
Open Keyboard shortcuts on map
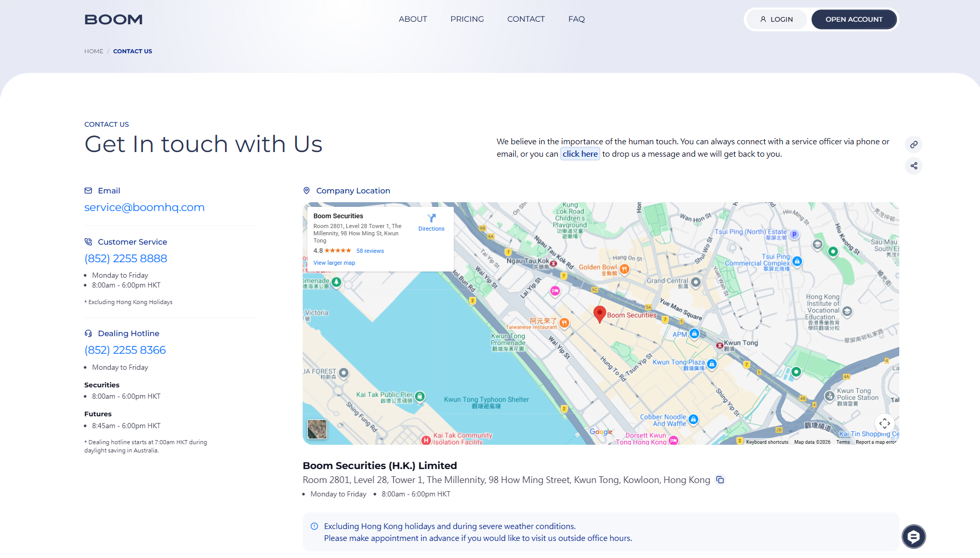767,442
